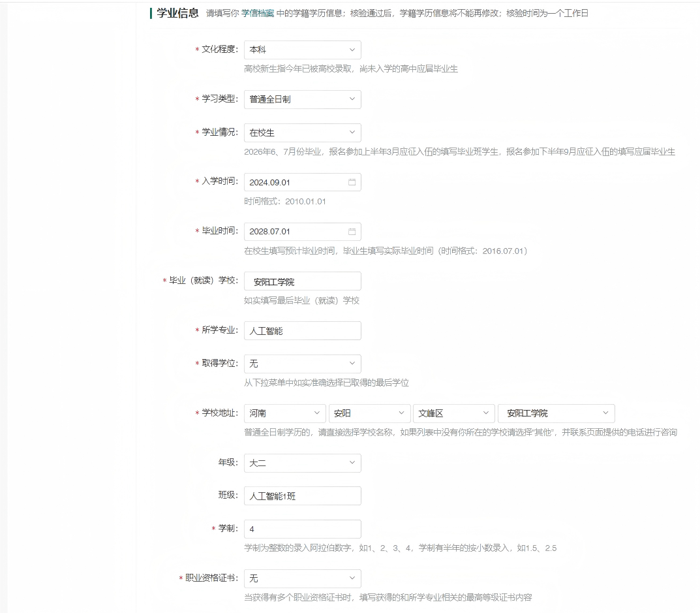700x613 pixels.
Task: Open the 年级 dropdown showing 大二
Action: click(x=302, y=463)
